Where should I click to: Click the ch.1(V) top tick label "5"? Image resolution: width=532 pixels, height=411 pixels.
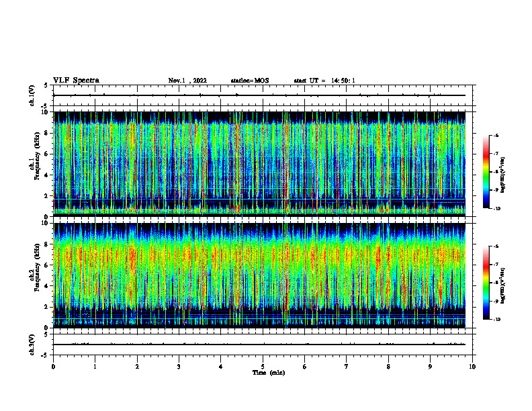click(46, 85)
